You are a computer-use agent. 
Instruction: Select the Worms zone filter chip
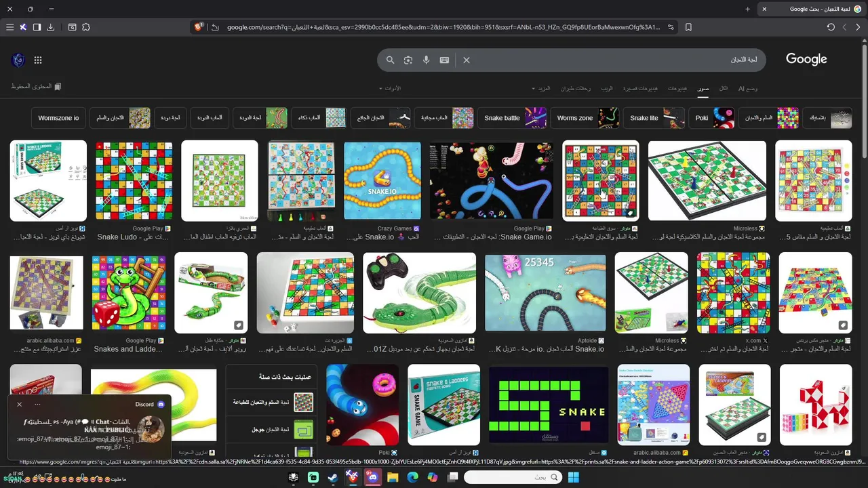click(x=586, y=118)
